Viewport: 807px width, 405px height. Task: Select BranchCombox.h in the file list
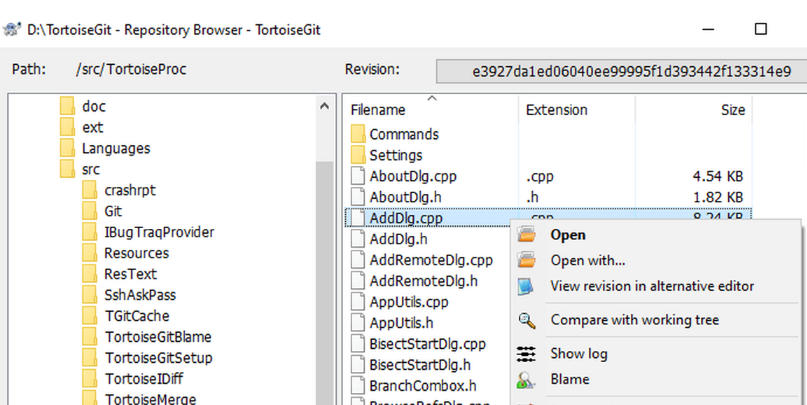423,386
